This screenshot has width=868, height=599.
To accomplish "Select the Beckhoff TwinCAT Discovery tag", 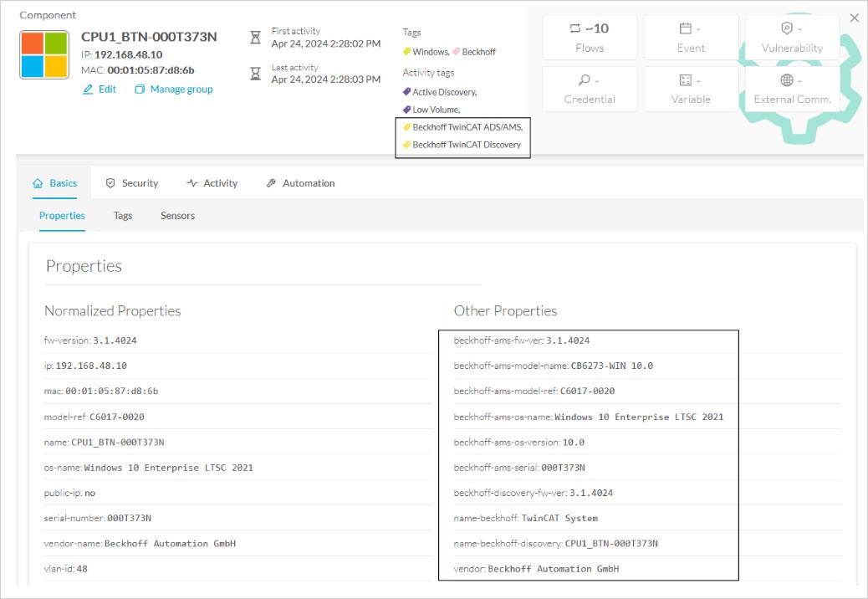I will (467, 145).
